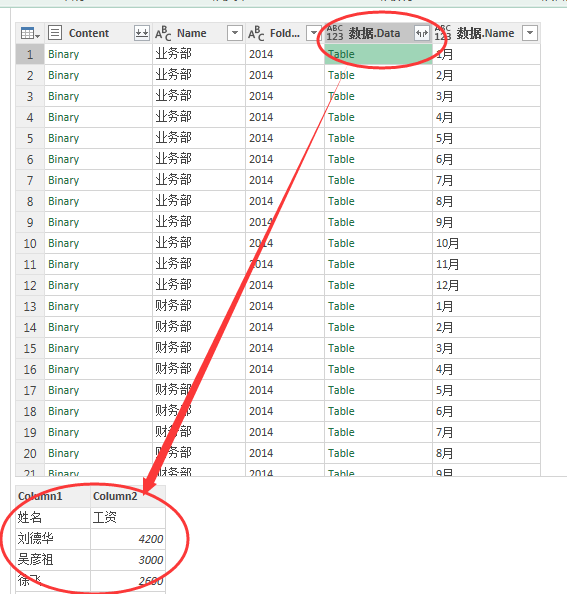
Task: Select the Name column header
Action: click(199, 33)
